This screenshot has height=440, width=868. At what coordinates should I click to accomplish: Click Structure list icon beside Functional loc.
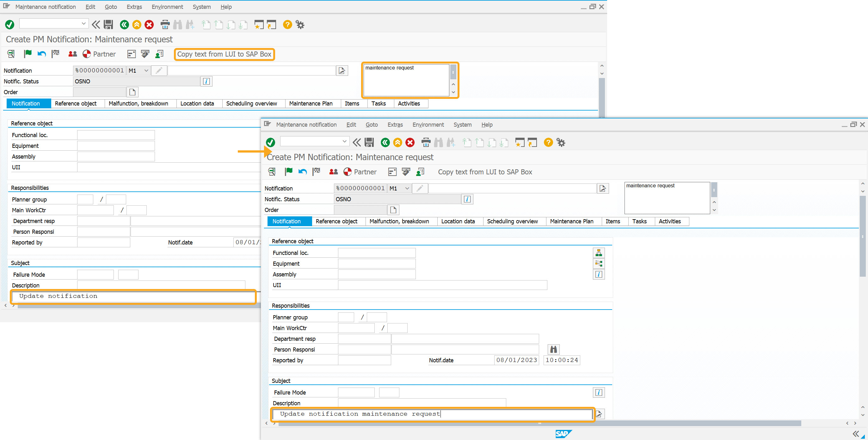click(x=599, y=252)
